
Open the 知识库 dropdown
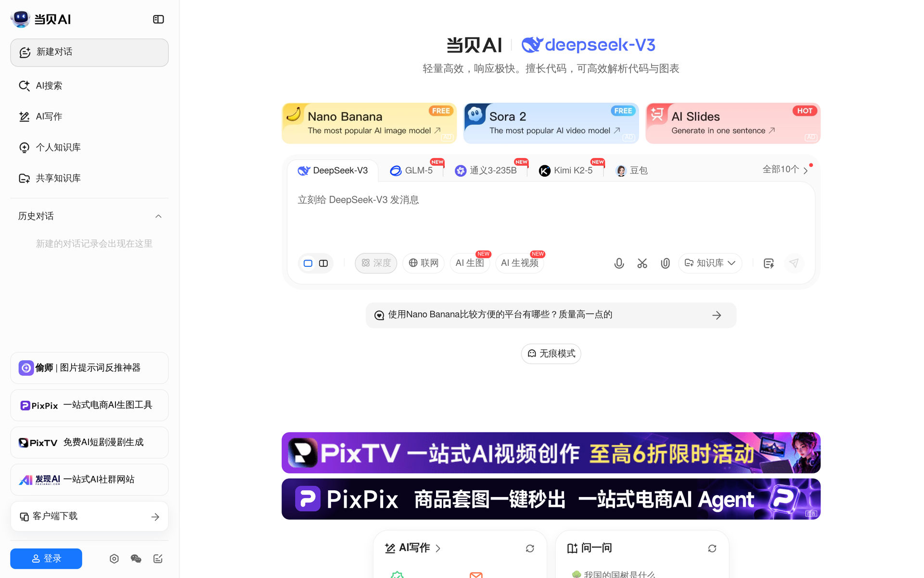click(710, 263)
